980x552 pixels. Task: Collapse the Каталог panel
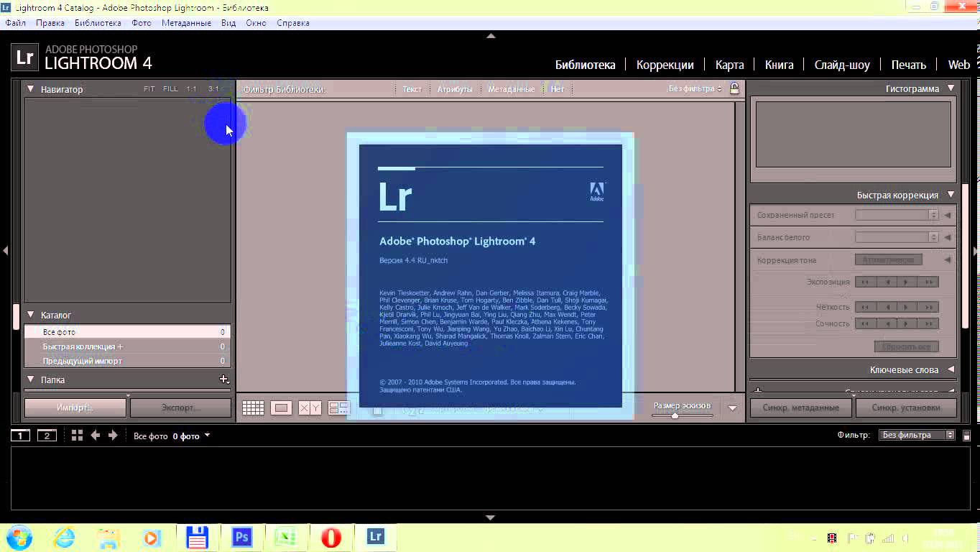coord(31,315)
